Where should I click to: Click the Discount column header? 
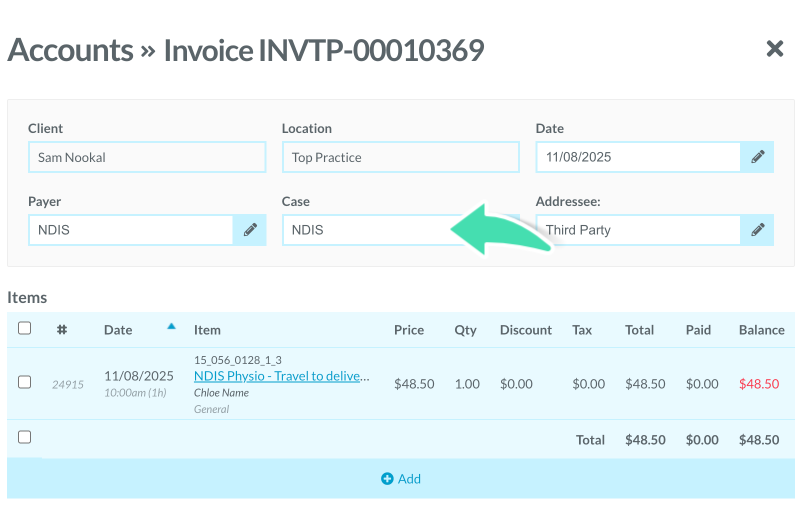526,330
